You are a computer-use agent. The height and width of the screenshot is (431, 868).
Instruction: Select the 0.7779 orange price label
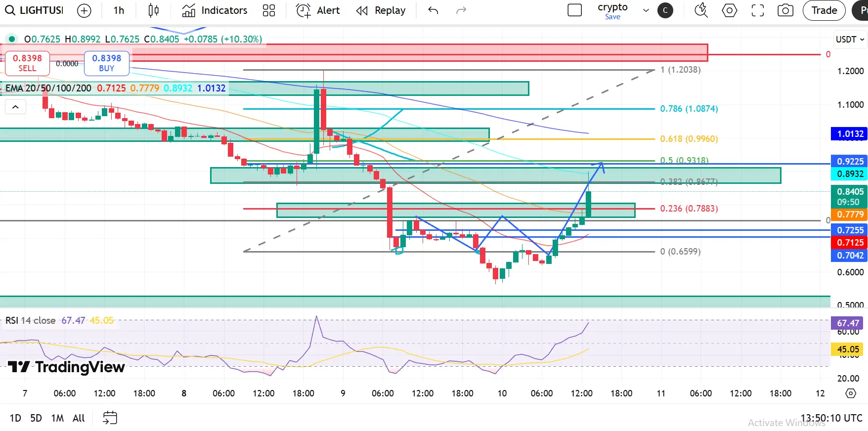[850, 215]
